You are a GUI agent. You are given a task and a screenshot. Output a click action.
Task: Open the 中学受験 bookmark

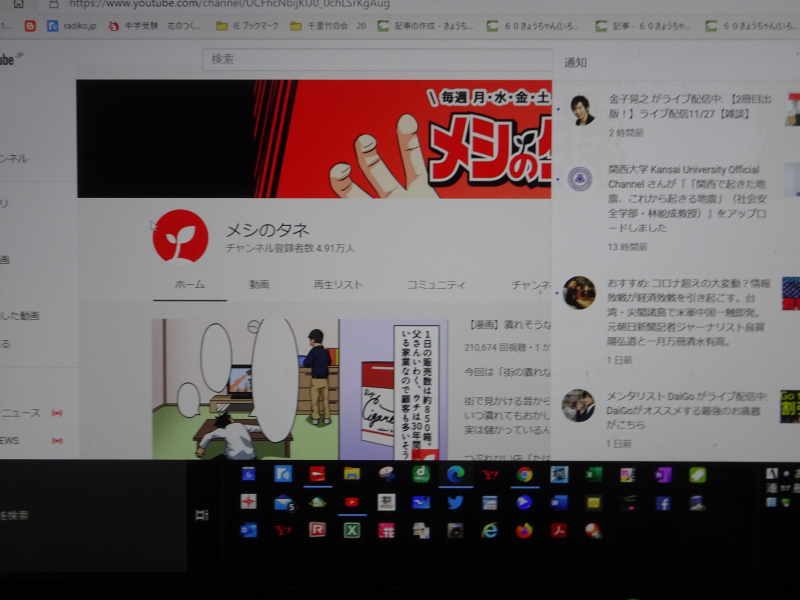pos(155,26)
